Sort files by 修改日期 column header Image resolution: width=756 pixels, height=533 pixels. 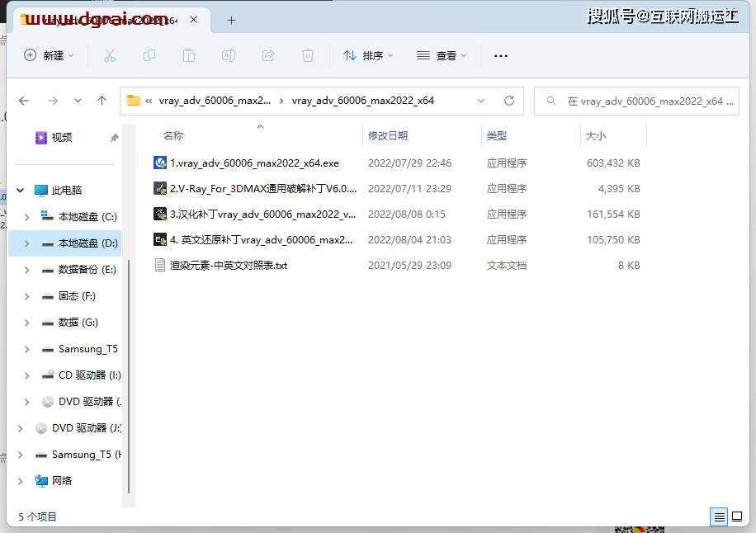pos(388,135)
